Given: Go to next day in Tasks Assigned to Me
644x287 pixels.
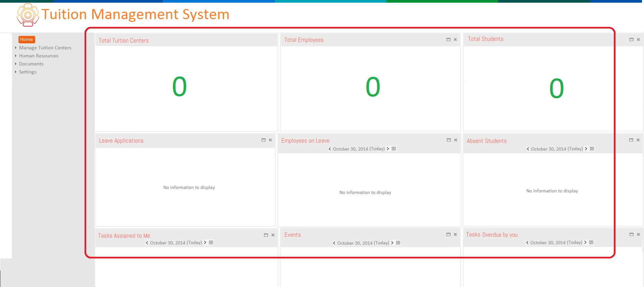Looking at the screenshot, I should pyautogui.click(x=205, y=242).
